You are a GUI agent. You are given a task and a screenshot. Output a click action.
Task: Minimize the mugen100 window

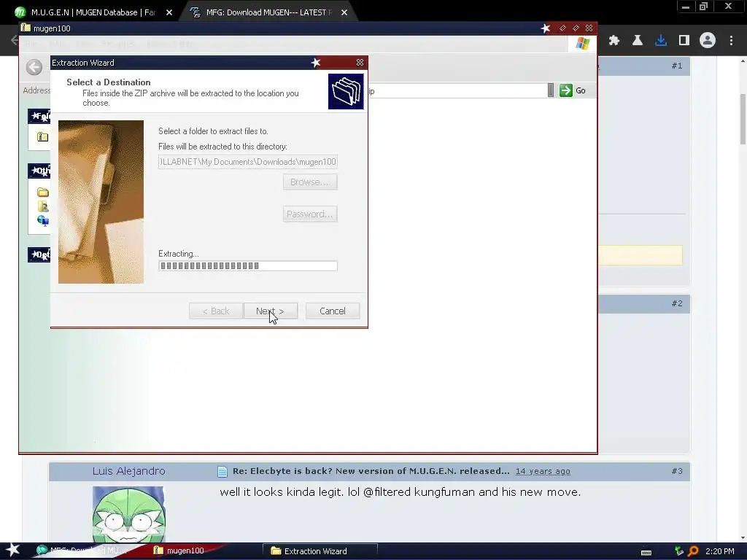tap(562, 28)
